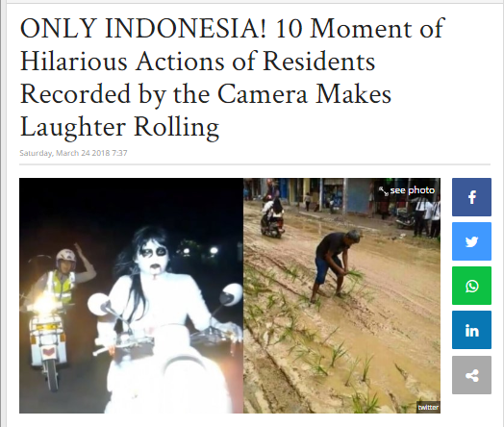Open the photo of man planting rice
The height and width of the screenshot is (427, 504).
tap(341, 295)
